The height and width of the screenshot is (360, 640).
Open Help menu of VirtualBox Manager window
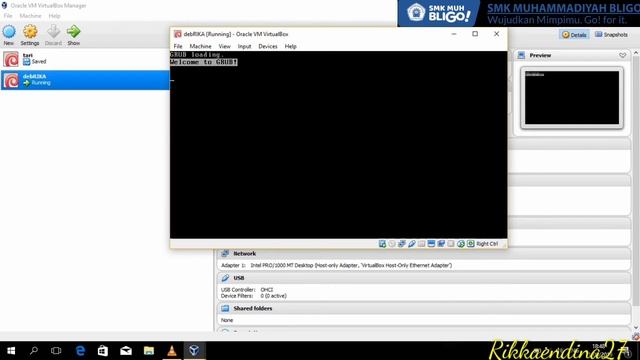tap(54, 16)
